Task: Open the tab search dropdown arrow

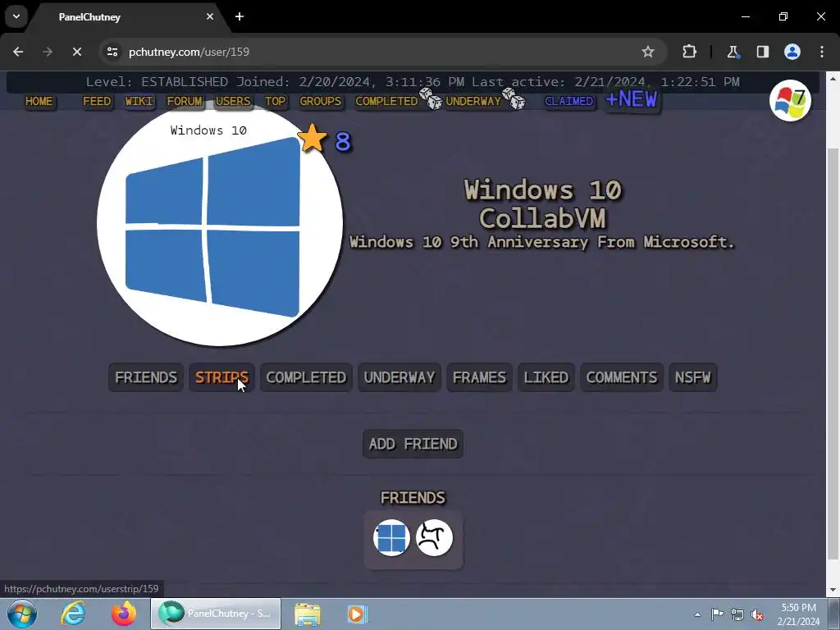Action: pos(16,16)
